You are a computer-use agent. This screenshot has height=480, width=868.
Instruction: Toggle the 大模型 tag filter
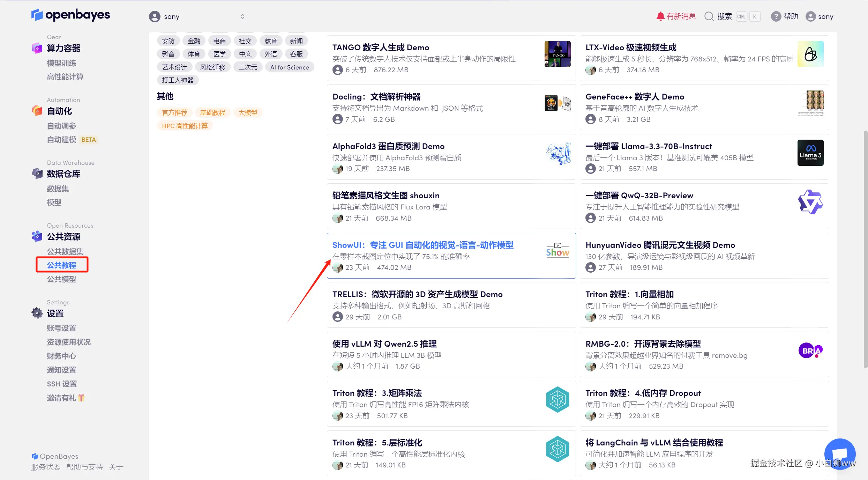247,112
